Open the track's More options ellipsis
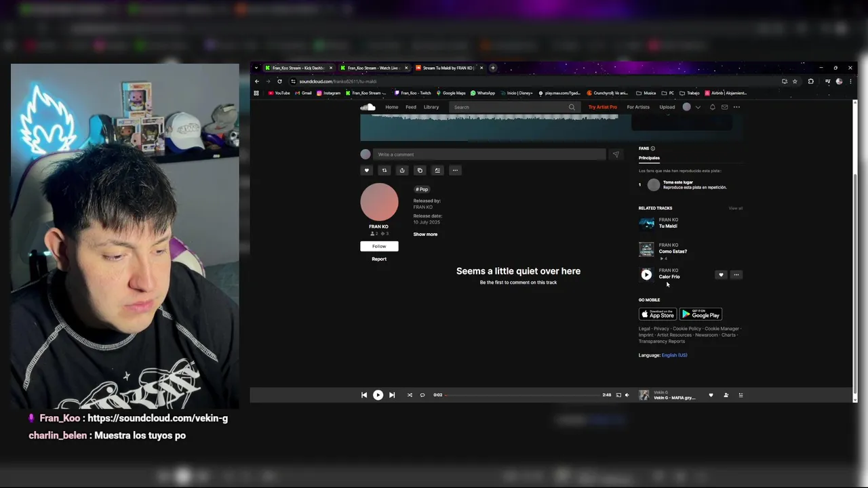Screen dimensions: 868x488 point(455,170)
